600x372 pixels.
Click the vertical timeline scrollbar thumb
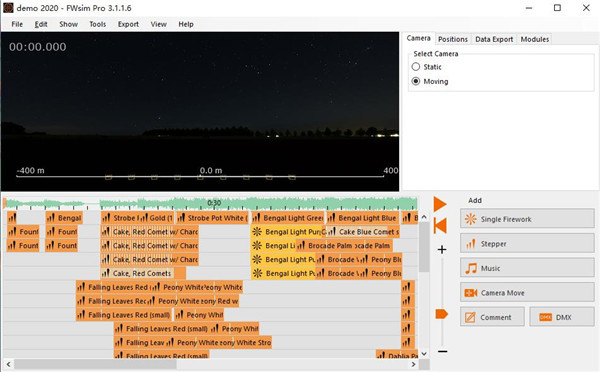pyautogui.click(x=424, y=247)
